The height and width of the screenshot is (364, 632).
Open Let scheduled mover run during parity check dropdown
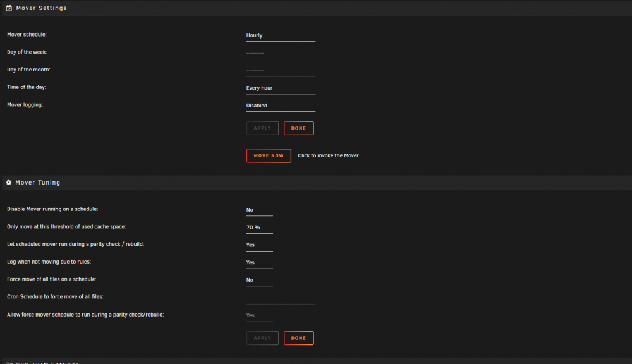259,245
